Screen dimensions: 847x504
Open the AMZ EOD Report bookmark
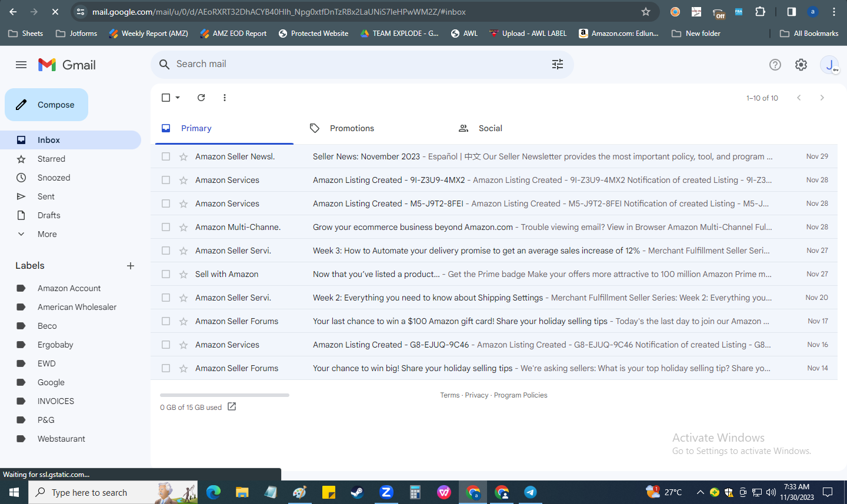coord(233,34)
